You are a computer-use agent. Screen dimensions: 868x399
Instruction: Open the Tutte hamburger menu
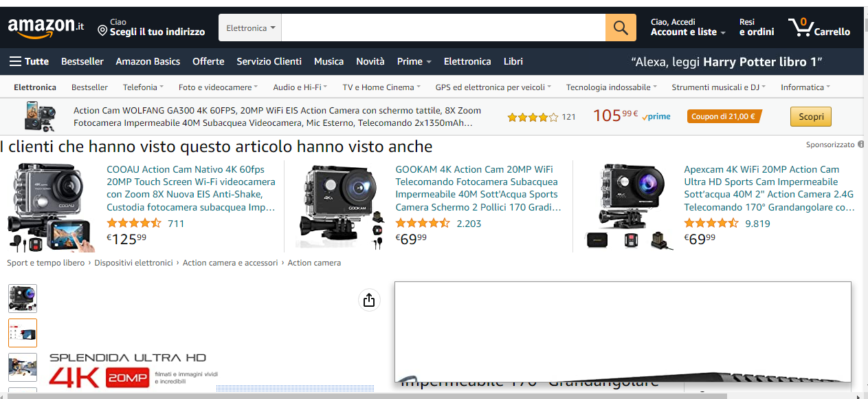coord(29,61)
